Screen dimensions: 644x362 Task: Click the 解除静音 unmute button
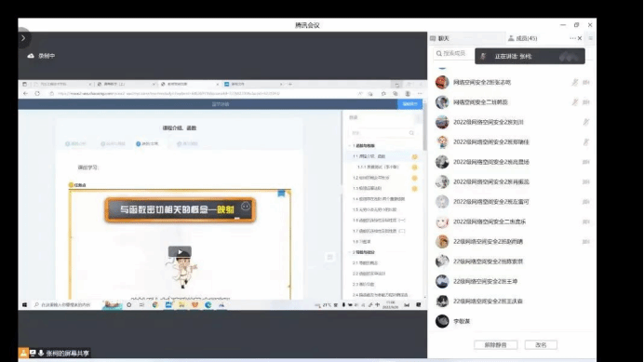point(495,344)
